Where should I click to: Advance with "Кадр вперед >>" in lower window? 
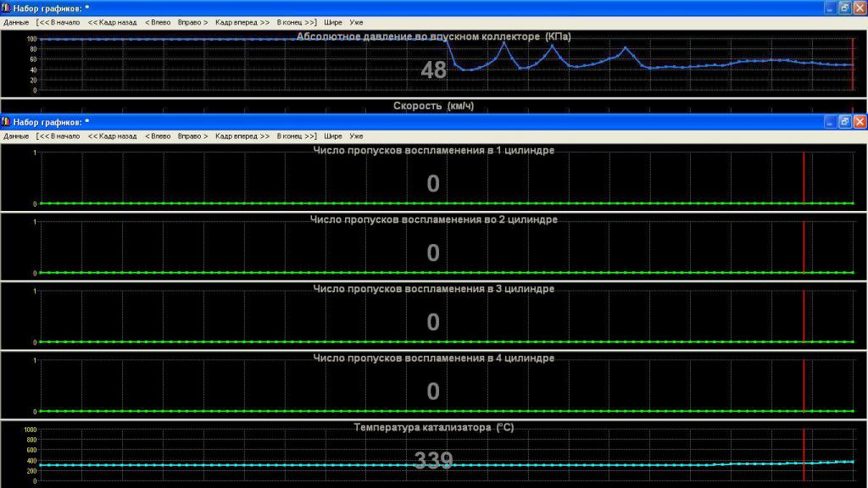[x=242, y=136]
